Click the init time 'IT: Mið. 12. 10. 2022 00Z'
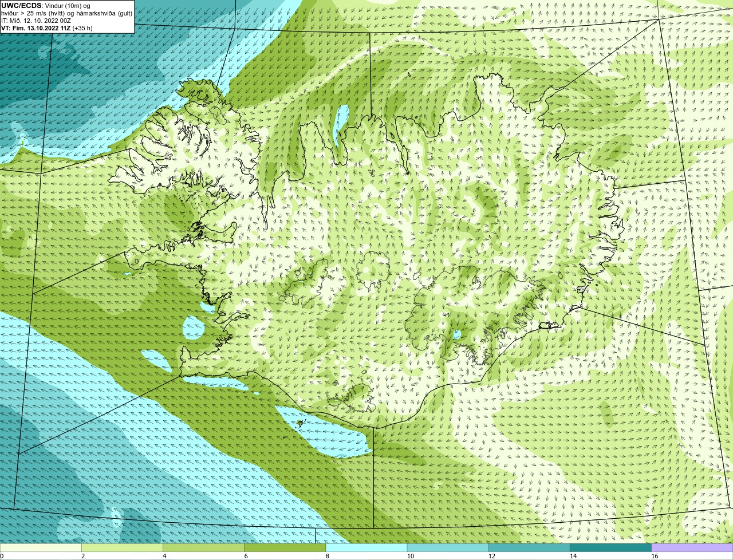Image resolution: width=733 pixels, height=560 pixels. (x=36, y=21)
